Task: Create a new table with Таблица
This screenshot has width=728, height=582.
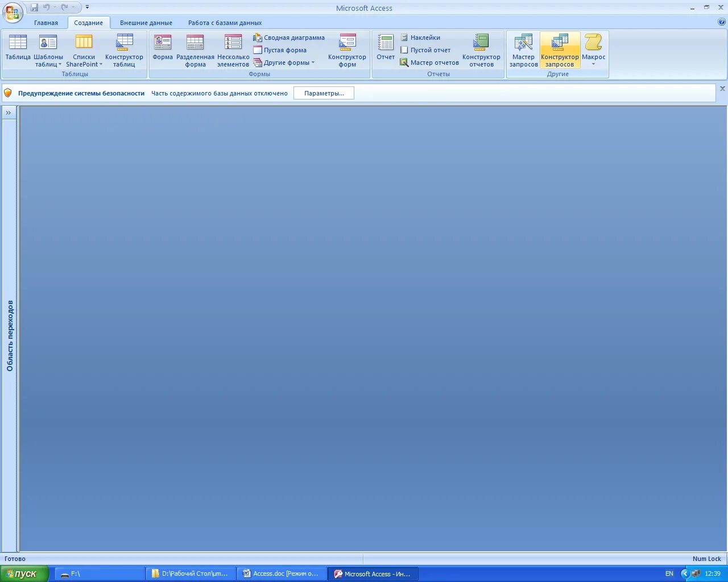Action: (x=18, y=51)
